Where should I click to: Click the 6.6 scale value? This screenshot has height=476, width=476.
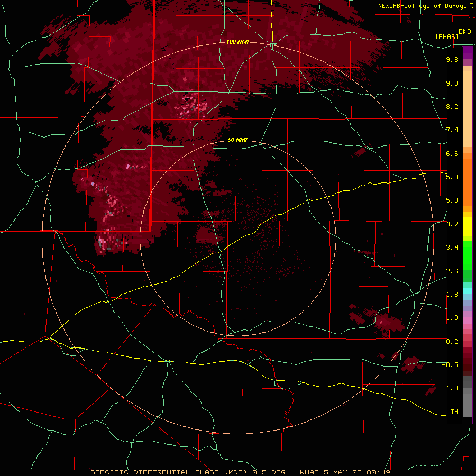tap(452, 153)
